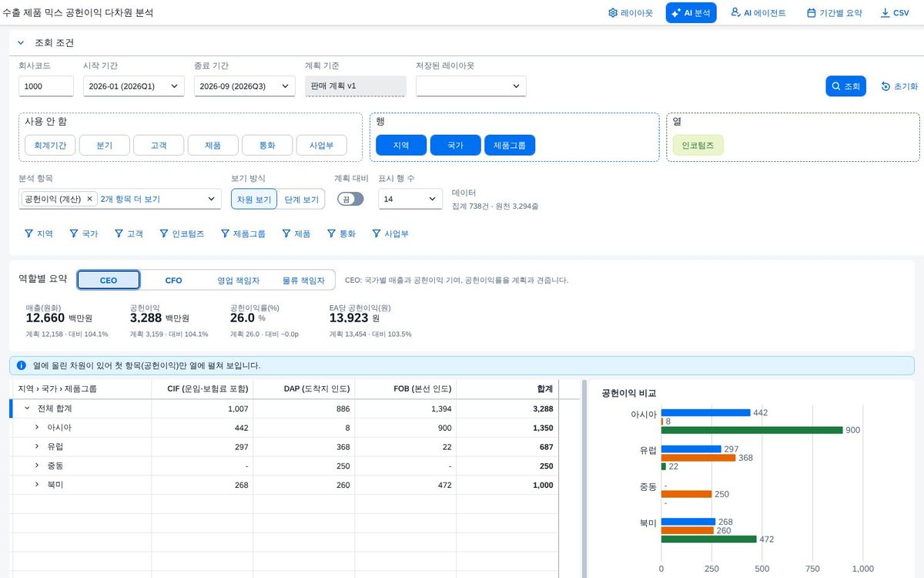Expand the 아시아 row
The height and width of the screenshot is (578, 924).
pyautogui.click(x=37, y=428)
